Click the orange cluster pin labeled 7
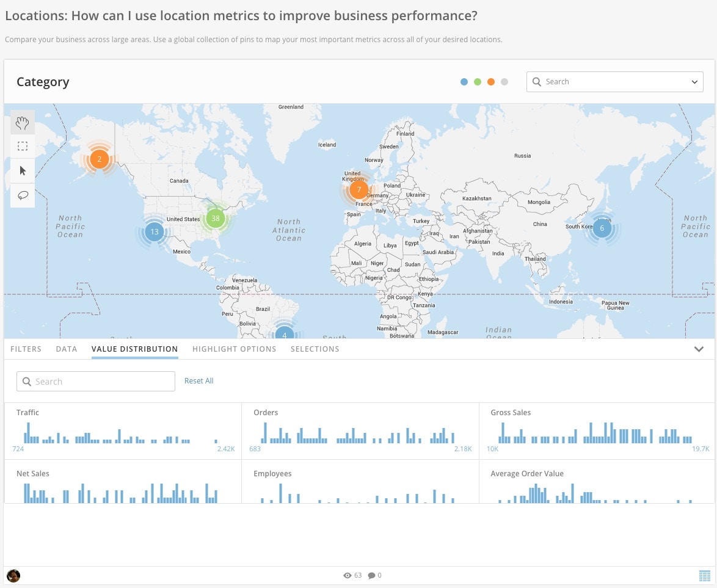The width and height of the screenshot is (717, 588). (359, 190)
